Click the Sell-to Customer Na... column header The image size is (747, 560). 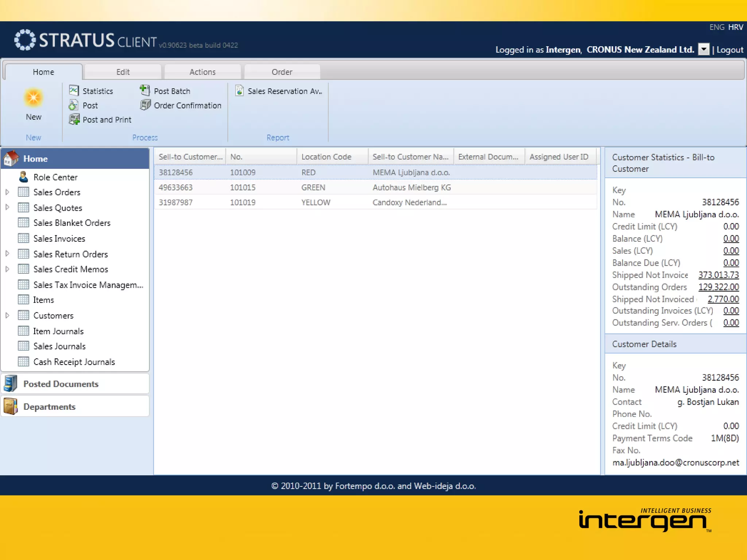411,157
